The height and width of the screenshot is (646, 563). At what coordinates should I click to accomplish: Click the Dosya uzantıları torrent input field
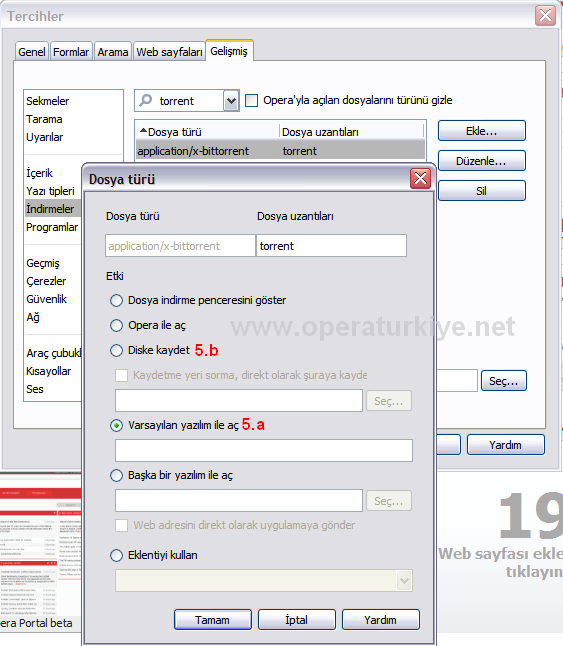[x=332, y=246]
